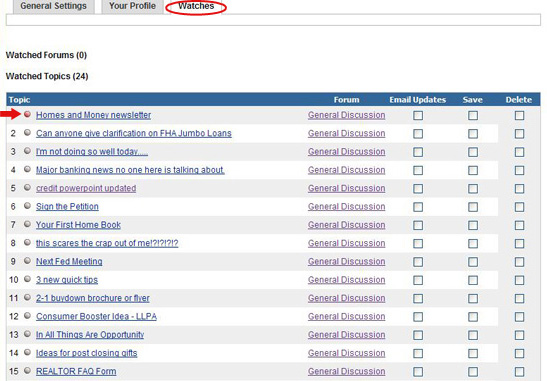Screen dimensions: 547x381
Task: Open General Discussion forum in Sign the Petition row
Action: 346,207
